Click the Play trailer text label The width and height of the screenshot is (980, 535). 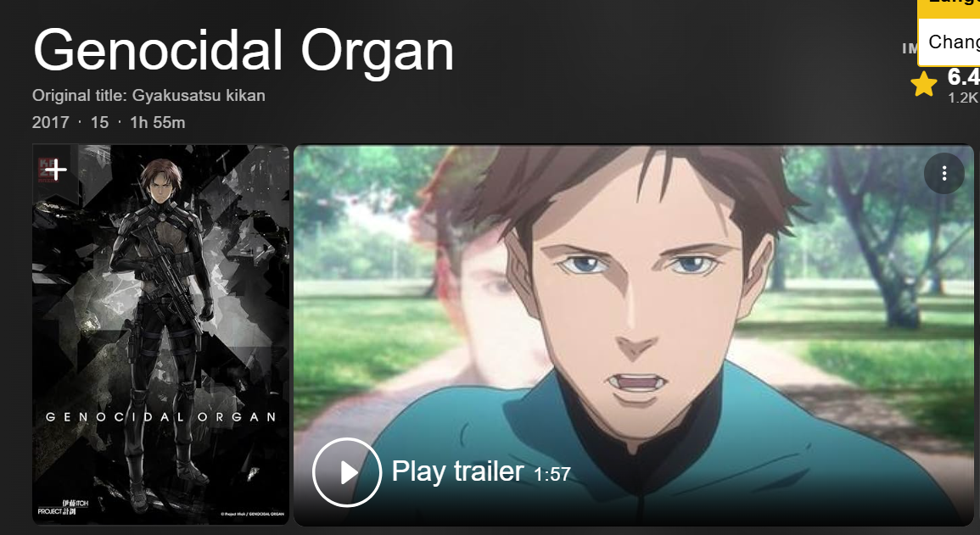pyautogui.click(x=457, y=471)
